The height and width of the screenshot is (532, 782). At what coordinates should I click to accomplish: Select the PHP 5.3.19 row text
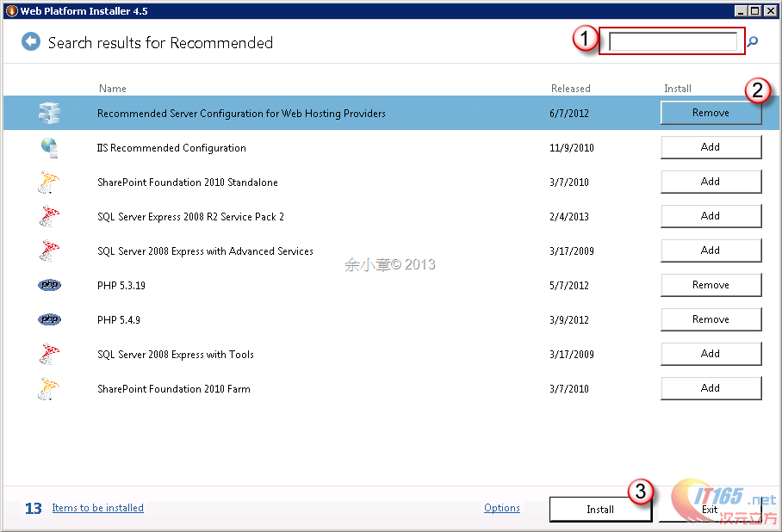[x=121, y=285]
